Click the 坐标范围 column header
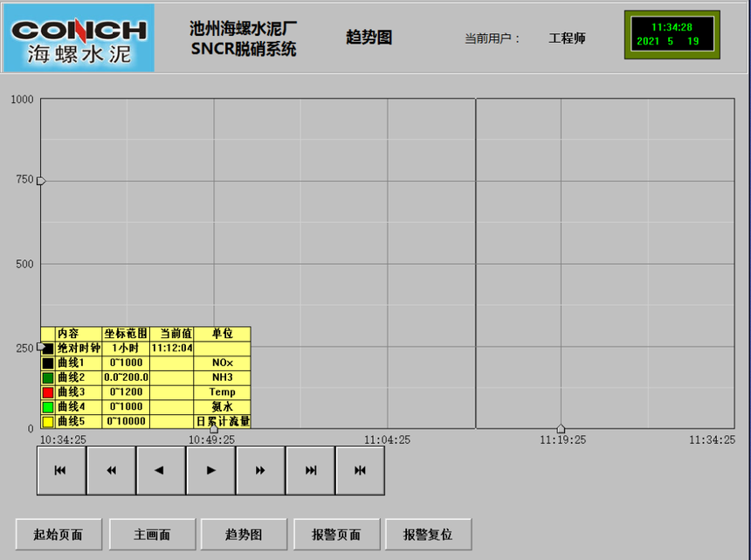The height and width of the screenshot is (560, 751). tap(126, 334)
